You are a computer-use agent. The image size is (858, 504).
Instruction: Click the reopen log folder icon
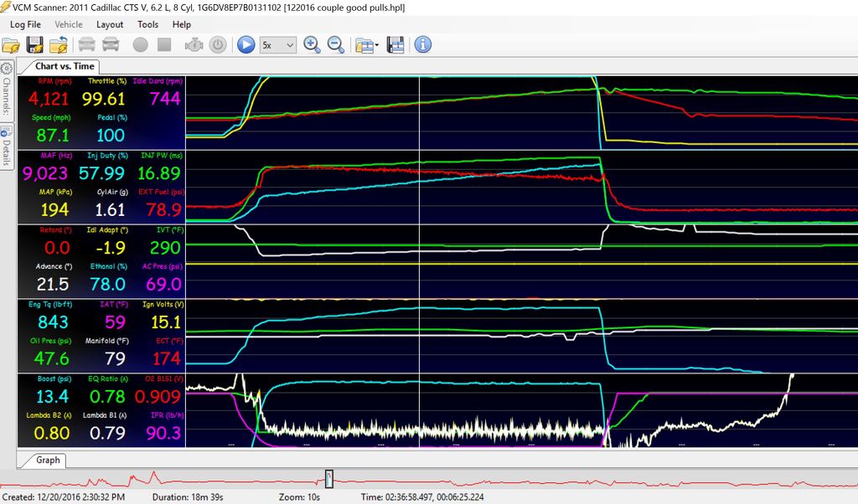pyautogui.click(x=59, y=45)
